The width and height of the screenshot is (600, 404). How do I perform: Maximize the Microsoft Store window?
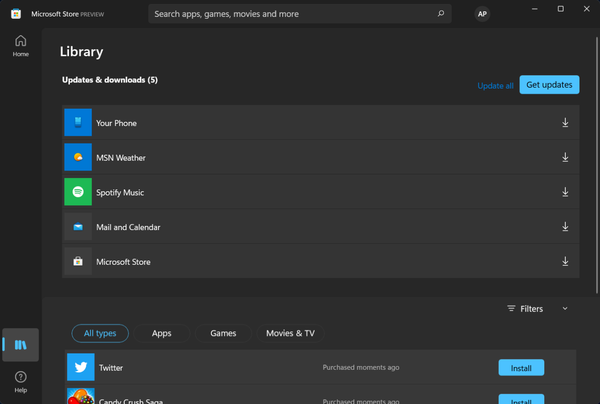561,9
